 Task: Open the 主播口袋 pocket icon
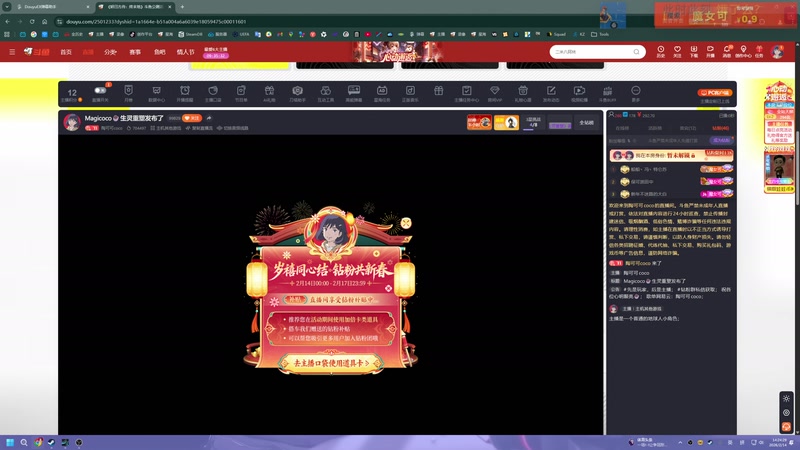pyautogui.click(x=213, y=90)
